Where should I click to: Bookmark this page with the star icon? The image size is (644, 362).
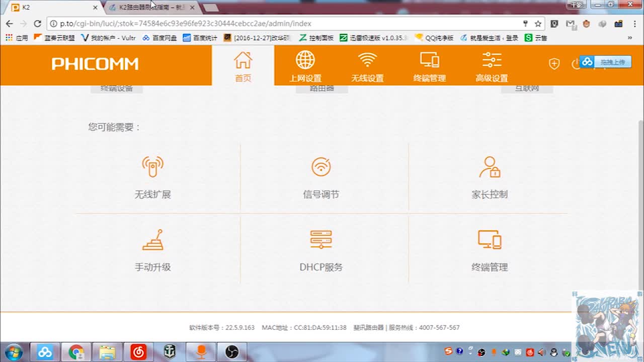(x=538, y=24)
